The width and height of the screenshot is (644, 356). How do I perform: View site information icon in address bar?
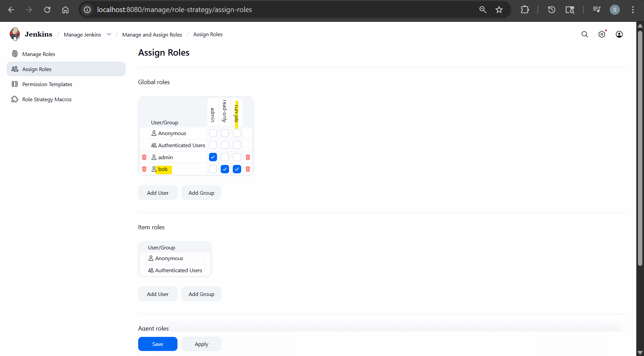point(87,10)
